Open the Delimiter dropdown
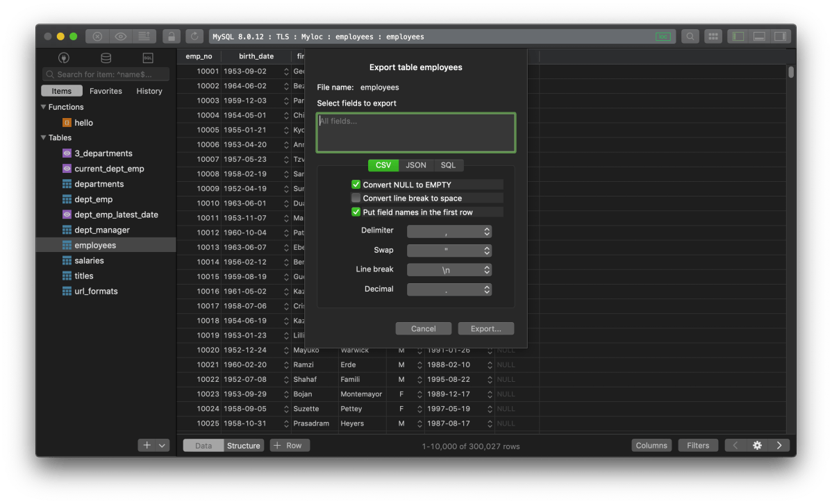The height and width of the screenshot is (504, 832). point(449,231)
